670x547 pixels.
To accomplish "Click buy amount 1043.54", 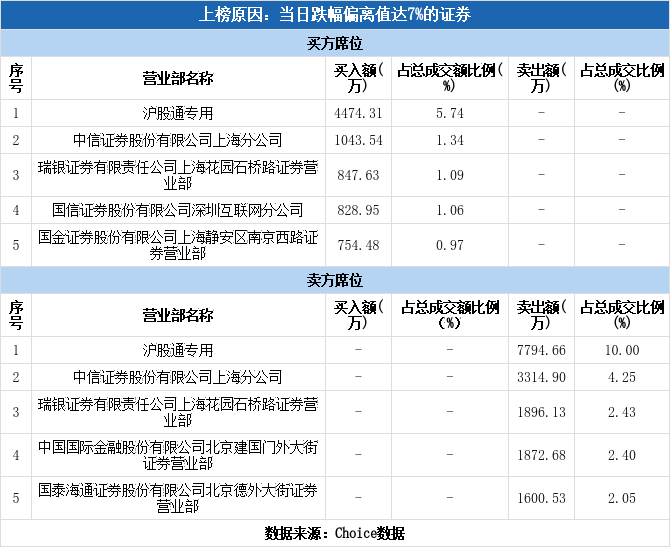I will tap(358, 140).
